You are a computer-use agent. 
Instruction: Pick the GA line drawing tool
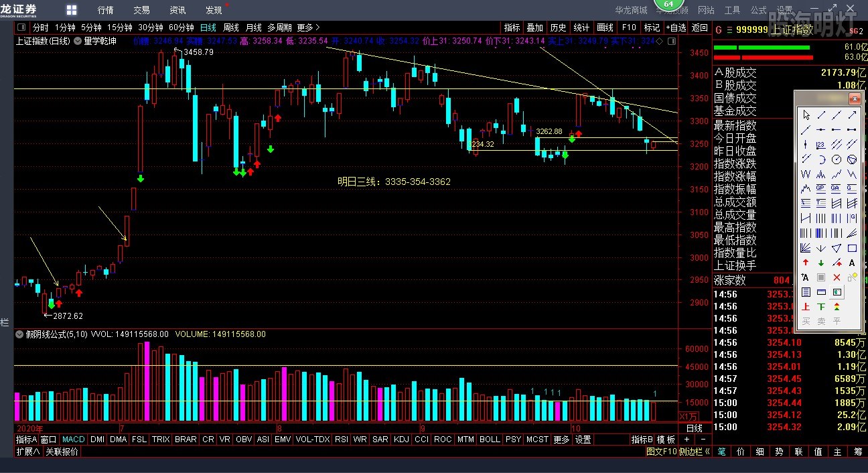pos(837,189)
